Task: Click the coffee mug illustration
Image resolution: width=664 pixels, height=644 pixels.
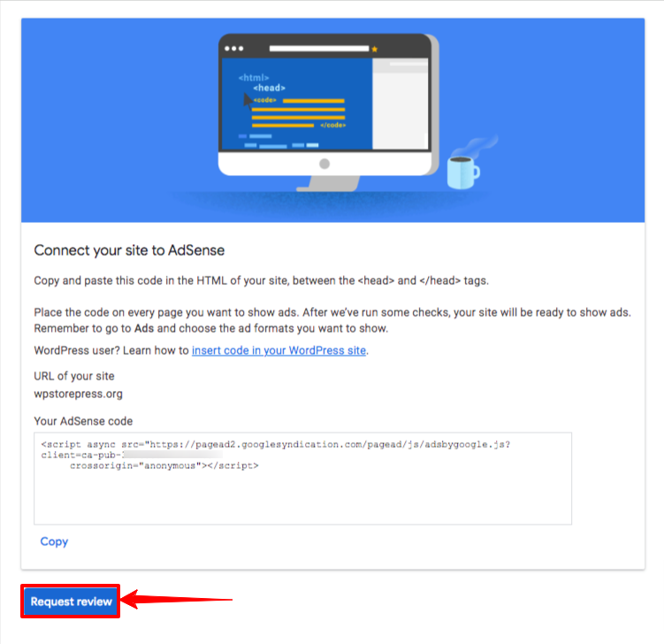Action: pos(462,172)
